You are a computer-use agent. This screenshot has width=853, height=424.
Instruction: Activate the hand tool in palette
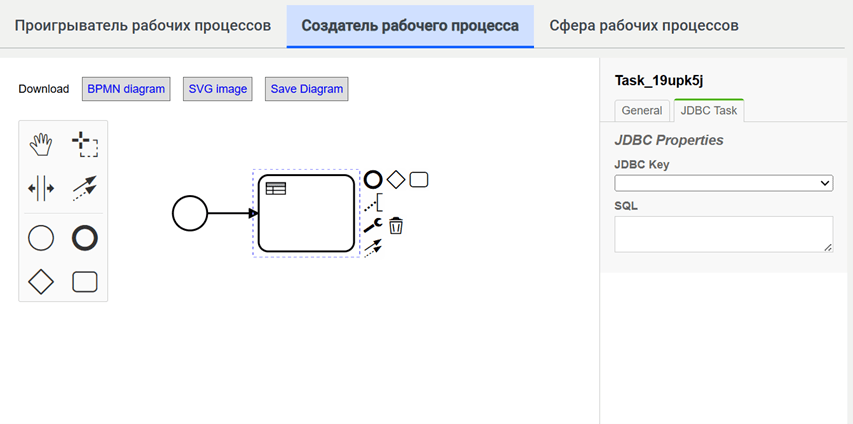click(x=40, y=145)
